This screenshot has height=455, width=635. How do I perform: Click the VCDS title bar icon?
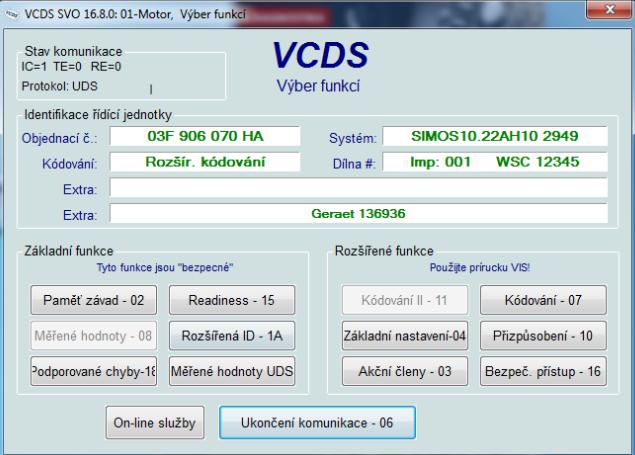tap(12, 15)
